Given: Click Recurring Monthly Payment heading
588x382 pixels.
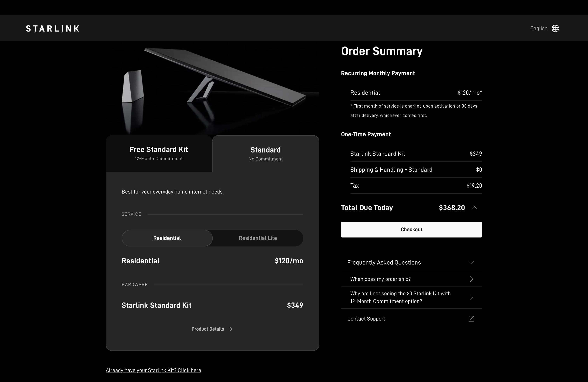Looking at the screenshot, I should pos(378,73).
